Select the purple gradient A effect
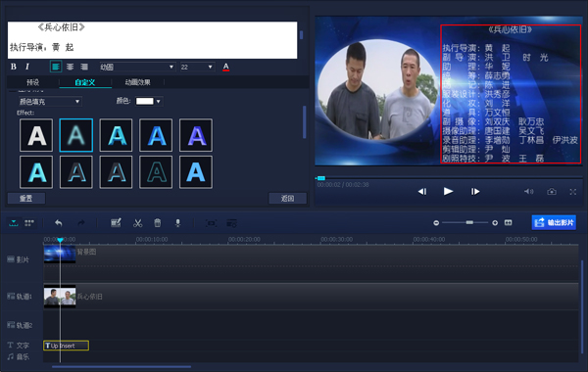 tap(196, 135)
